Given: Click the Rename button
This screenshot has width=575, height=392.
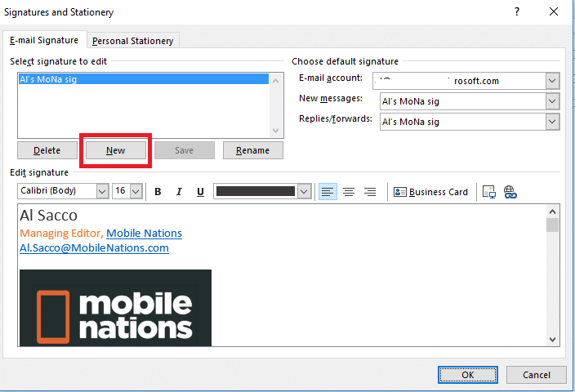Looking at the screenshot, I should (252, 151).
